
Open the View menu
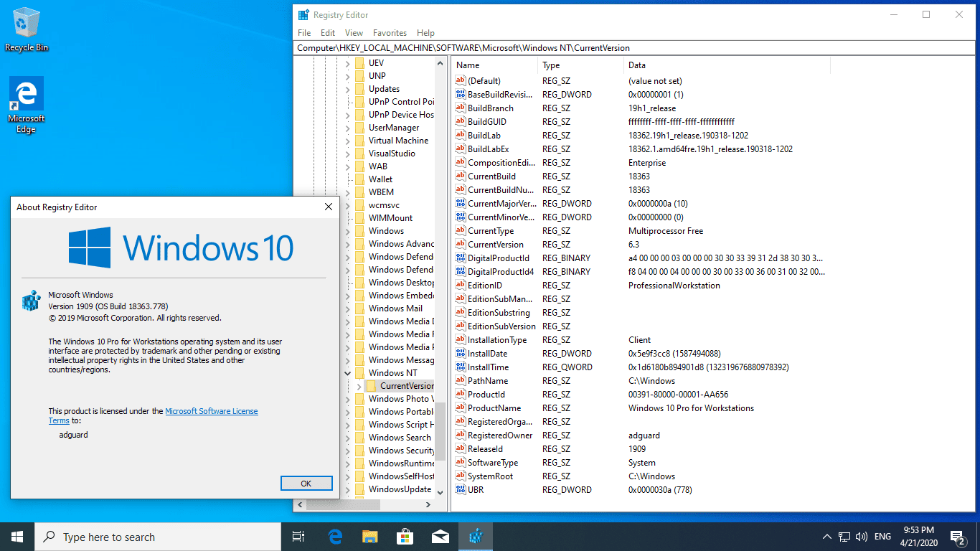tap(354, 33)
